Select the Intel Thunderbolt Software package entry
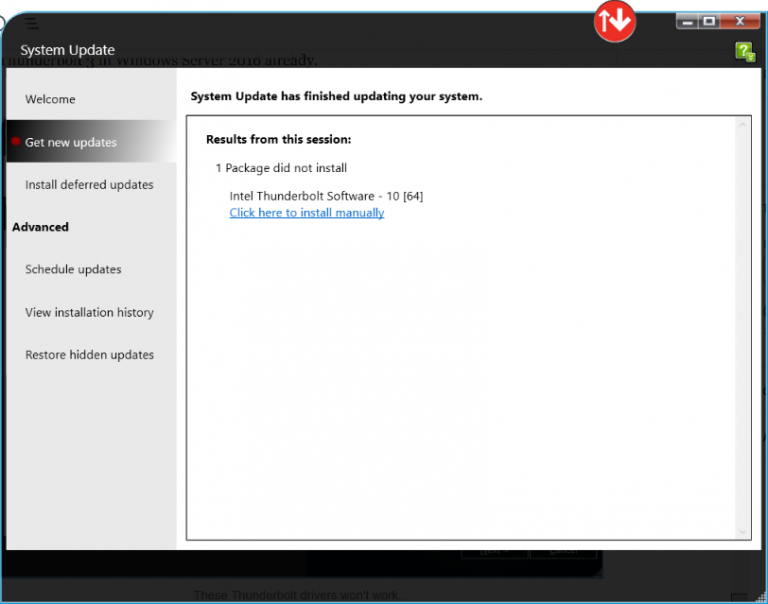 [326, 196]
